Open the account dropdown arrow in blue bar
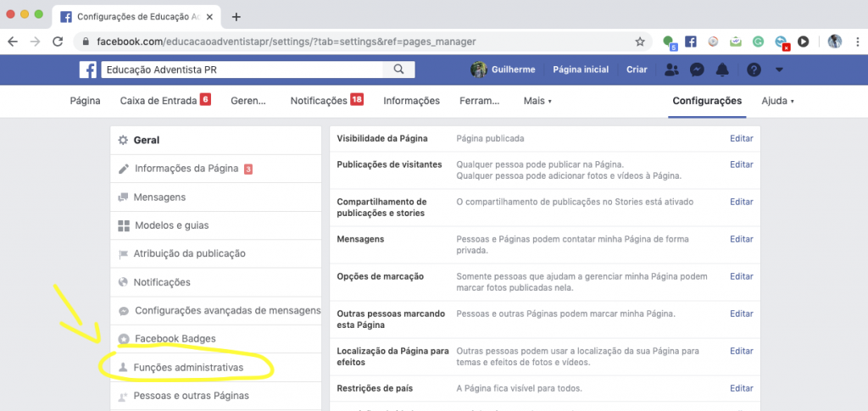Screen dimensions: 868x411 pyautogui.click(x=780, y=70)
